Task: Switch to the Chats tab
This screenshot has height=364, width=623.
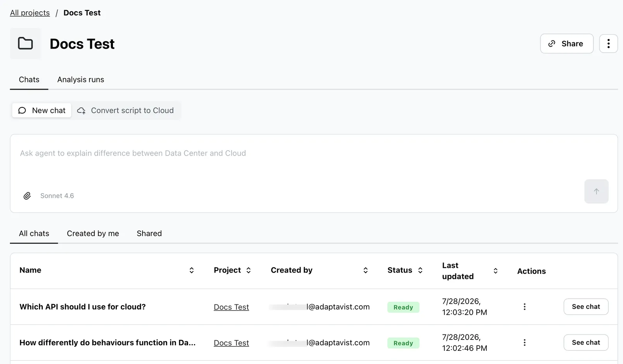Action: pos(29,80)
